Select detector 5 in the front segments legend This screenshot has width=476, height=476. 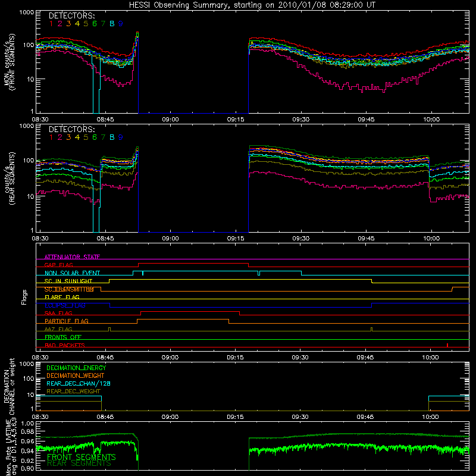86,24
